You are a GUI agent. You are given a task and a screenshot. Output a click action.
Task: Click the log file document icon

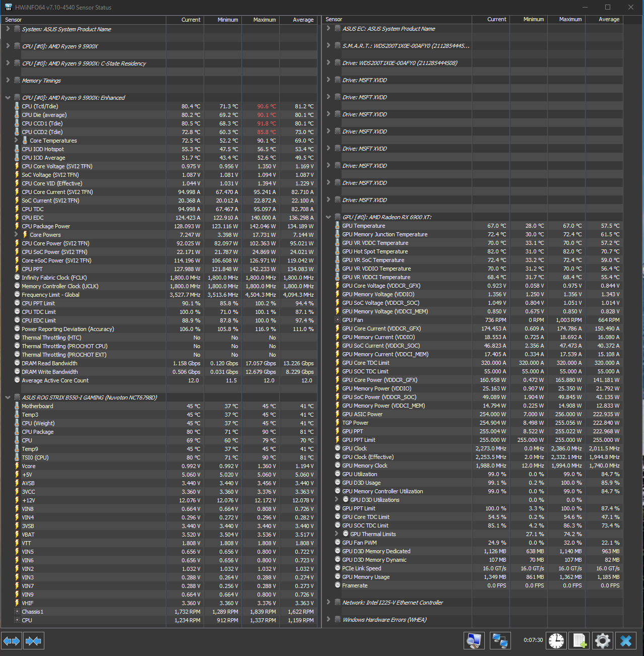click(x=579, y=641)
